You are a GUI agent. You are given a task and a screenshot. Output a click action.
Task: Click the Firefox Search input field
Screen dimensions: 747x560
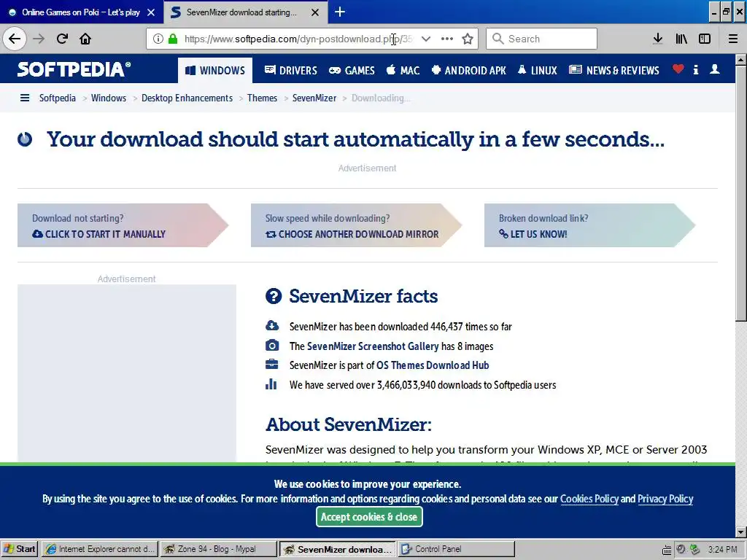[x=542, y=39]
